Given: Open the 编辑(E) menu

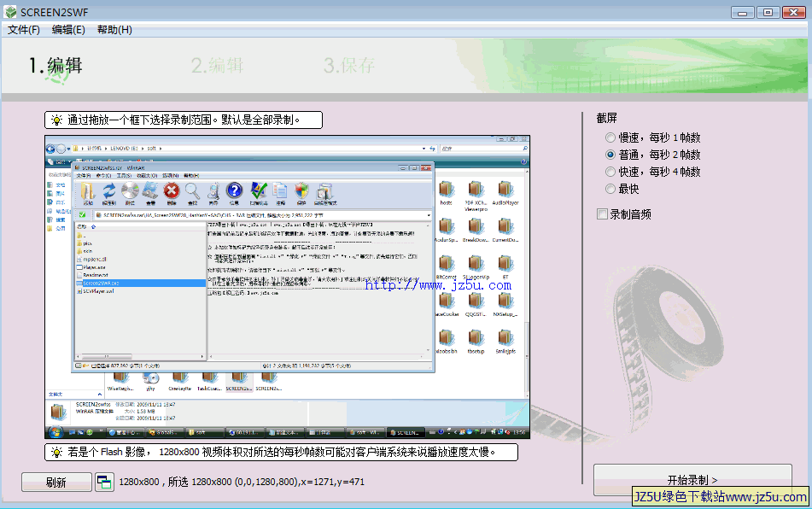Looking at the screenshot, I should [x=68, y=30].
